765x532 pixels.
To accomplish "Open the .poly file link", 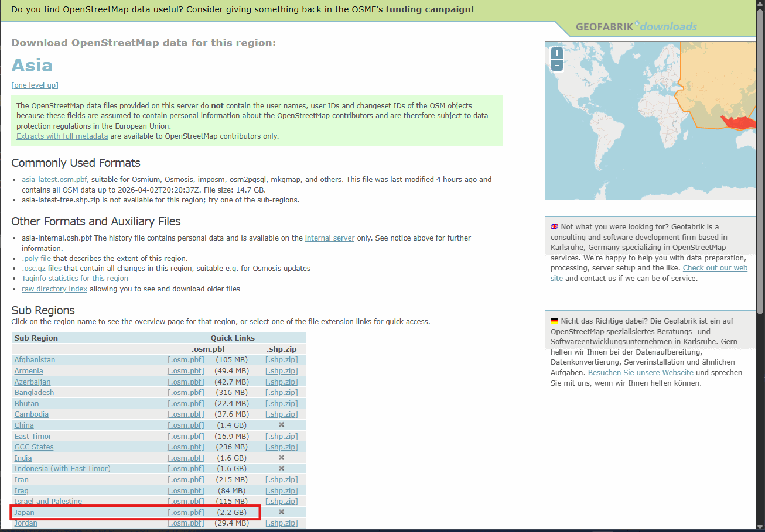I will pyautogui.click(x=36, y=258).
